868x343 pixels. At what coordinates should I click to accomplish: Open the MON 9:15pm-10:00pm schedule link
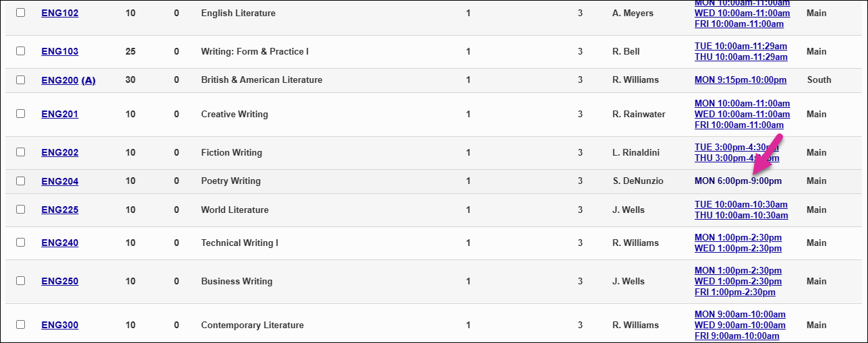[741, 80]
